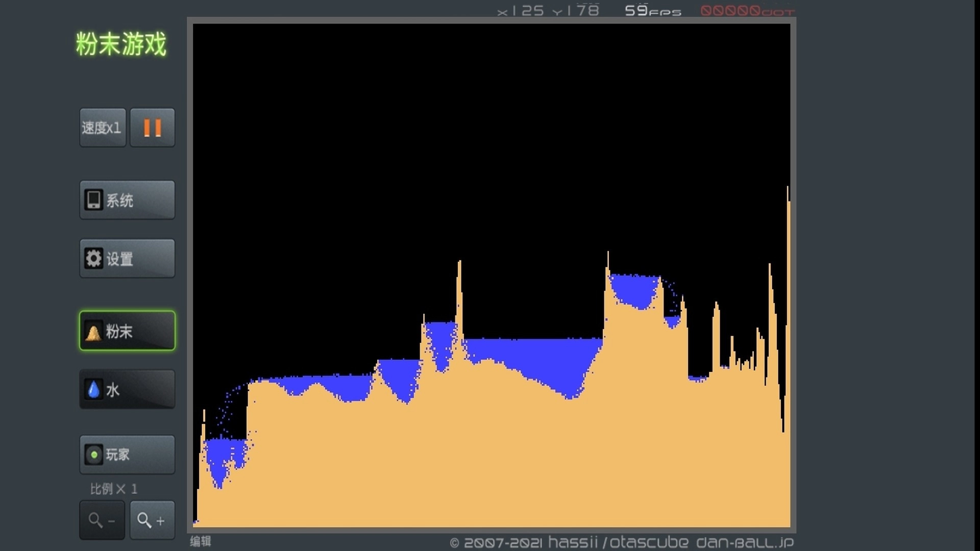Click the 编辑 edit label below the canvas

(201, 541)
